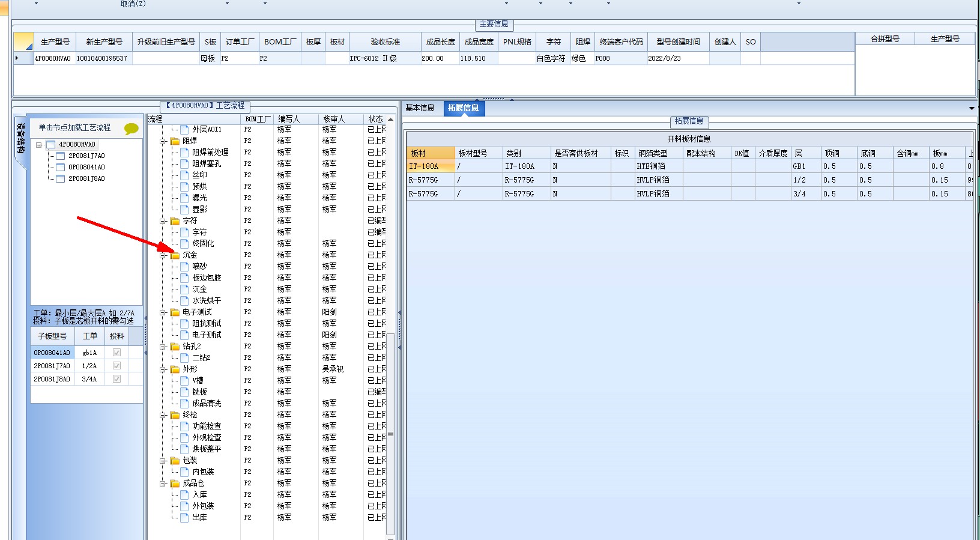Collapse the 成品仓 process group
980x540 pixels.
(x=163, y=484)
